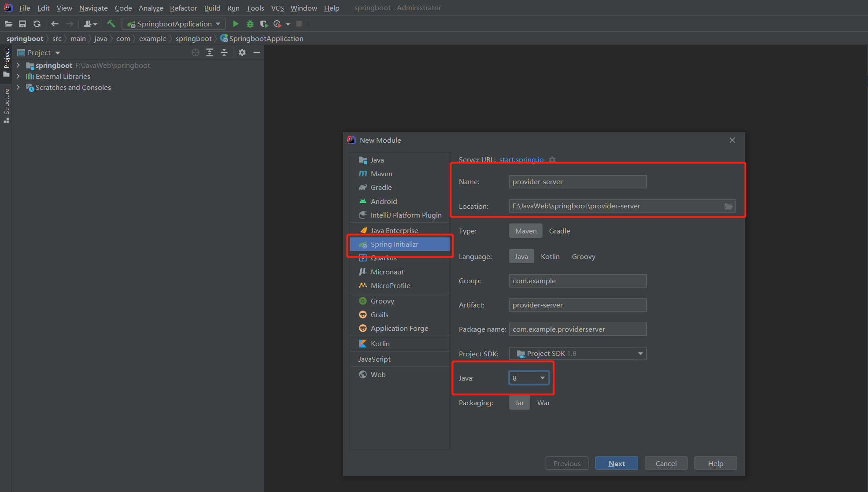Viewport: 868px width, 492px height.
Task: Open the profiler options dropdown arrow
Action: click(x=288, y=24)
